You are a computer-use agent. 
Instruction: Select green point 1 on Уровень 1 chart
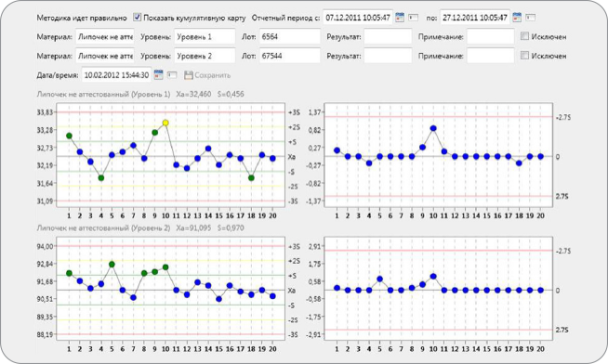[69, 136]
